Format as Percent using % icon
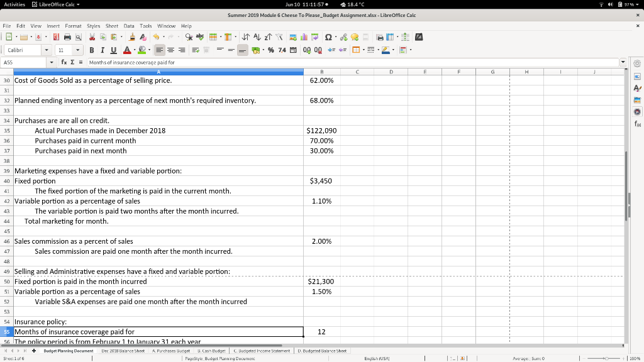 [x=270, y=50]
